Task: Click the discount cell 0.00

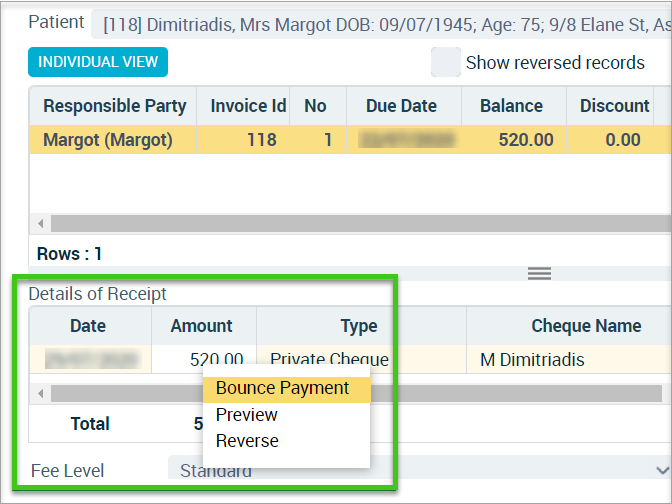Action: tap(610, 139)
